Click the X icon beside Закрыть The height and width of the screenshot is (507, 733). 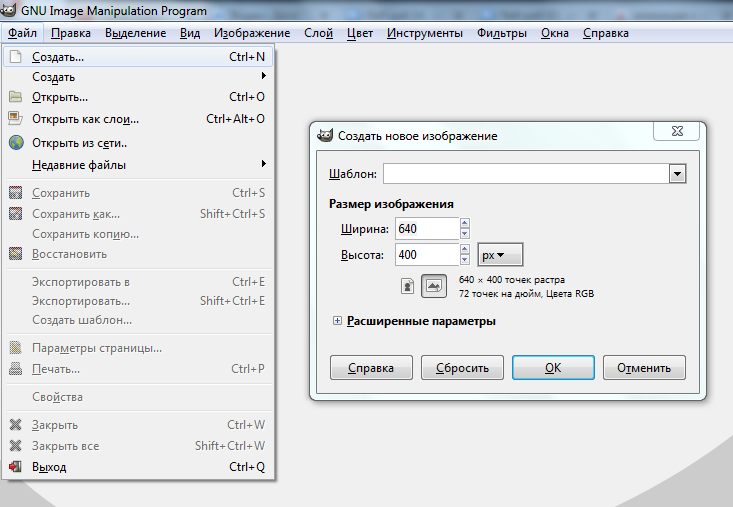coord(15,424)
